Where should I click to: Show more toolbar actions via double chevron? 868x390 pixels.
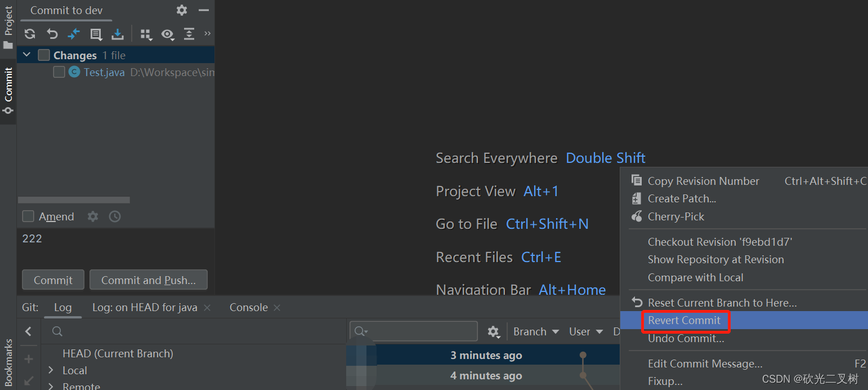207,34
